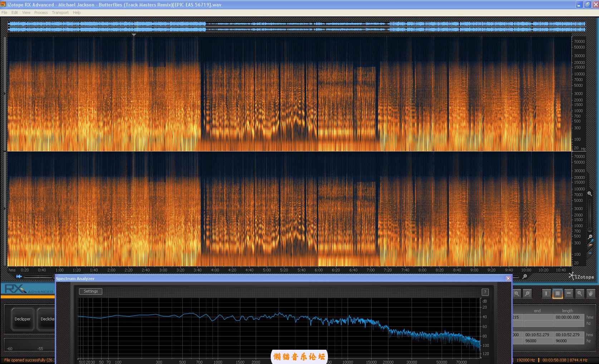Click the spectrogram/waveform blend upper icon
Screen dimensions: 599x364
(x=590, y=244)
